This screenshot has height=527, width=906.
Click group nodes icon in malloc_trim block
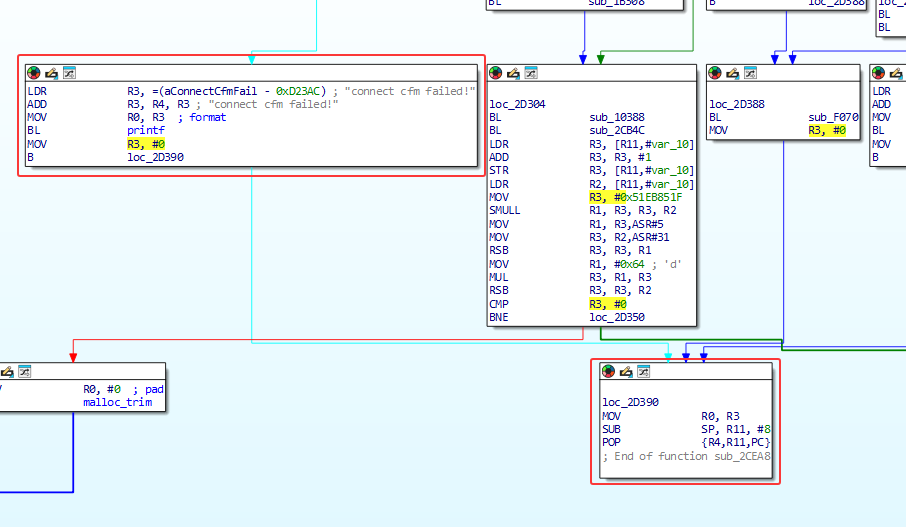click(25, 371)
